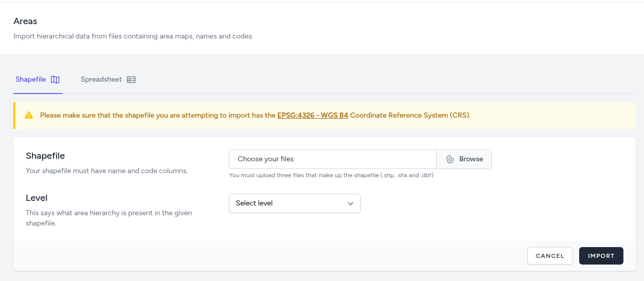The image size is (644, 281).
Task: Open the Select level dropdown
Action: (x=294, y=203)
